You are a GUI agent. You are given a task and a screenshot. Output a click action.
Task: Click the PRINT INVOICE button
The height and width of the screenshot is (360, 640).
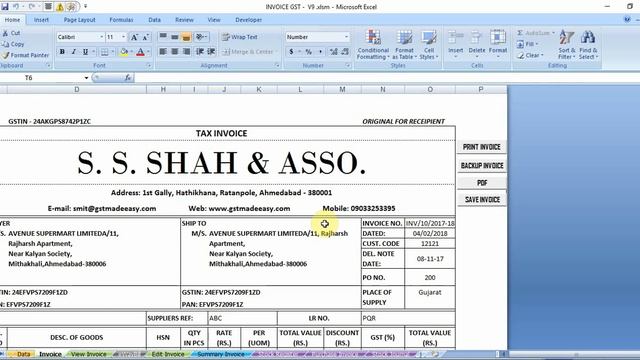click(482, 147)
